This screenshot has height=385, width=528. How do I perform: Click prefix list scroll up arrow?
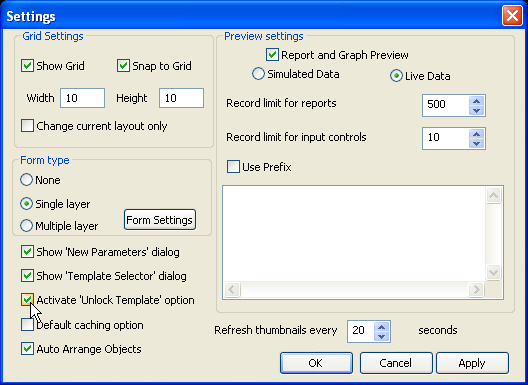click(493, 195)
